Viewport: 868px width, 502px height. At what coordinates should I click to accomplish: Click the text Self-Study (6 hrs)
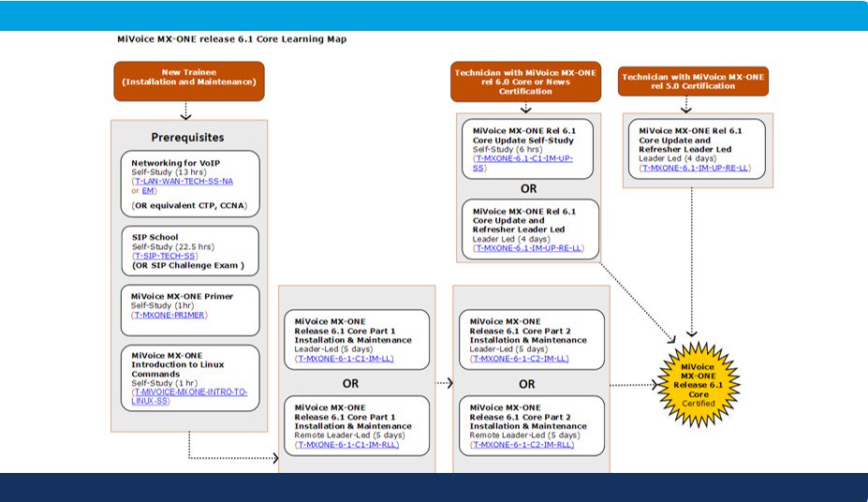[x=508, y=150]
